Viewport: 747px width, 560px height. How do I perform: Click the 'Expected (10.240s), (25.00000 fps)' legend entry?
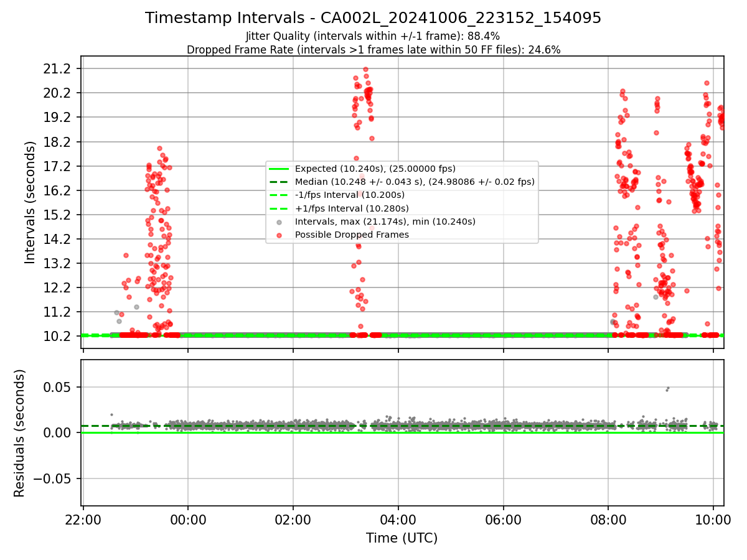click(375, 169)
